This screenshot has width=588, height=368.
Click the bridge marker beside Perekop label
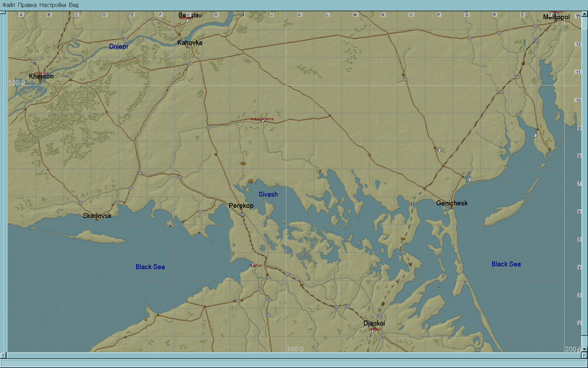click(x=243, y=214)
